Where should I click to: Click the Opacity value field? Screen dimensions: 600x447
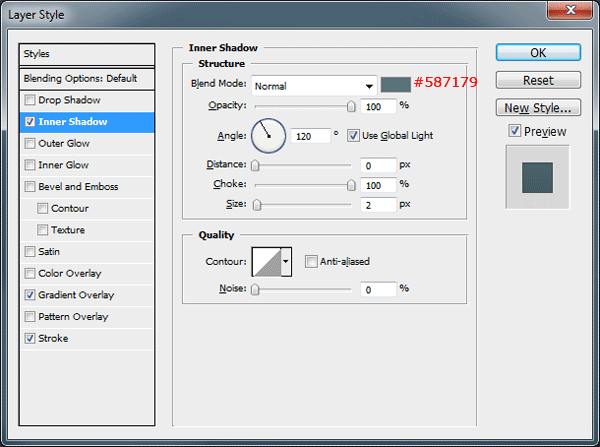click(378, 106)
